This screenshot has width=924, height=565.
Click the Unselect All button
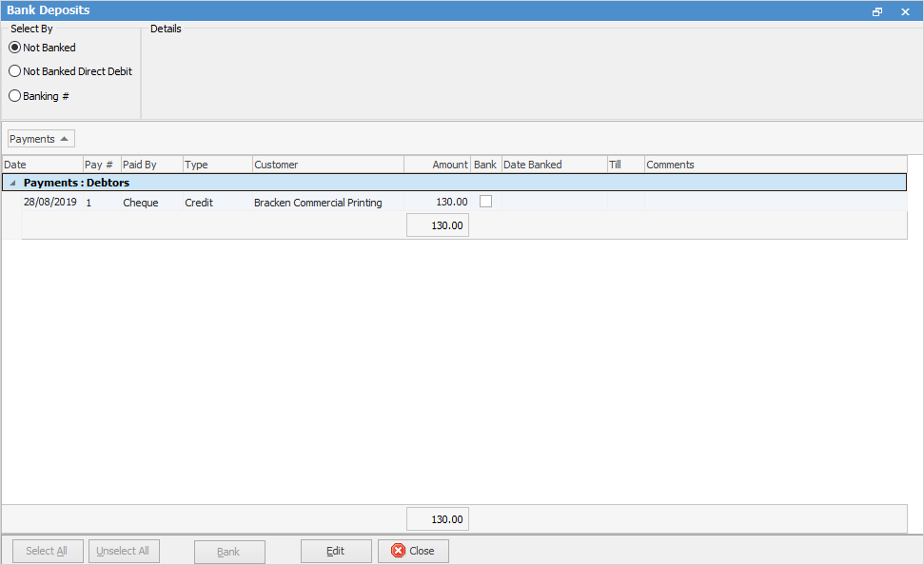coord(124,551)
